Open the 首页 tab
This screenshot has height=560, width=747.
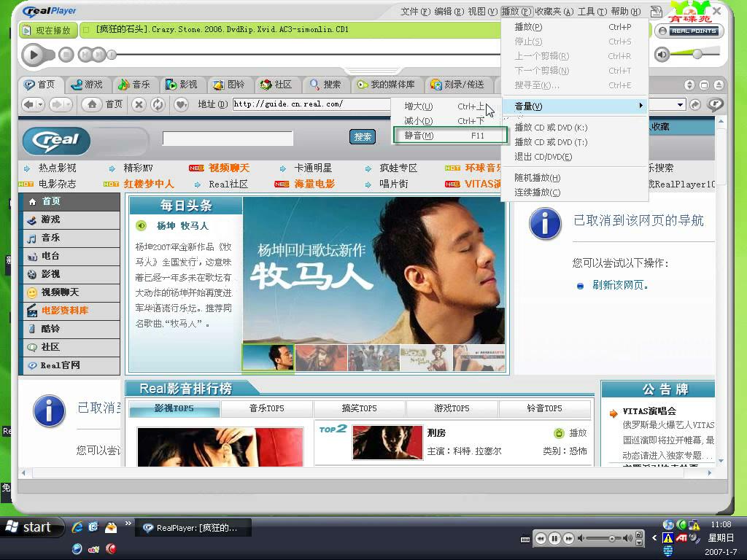(x=40, y=85)
